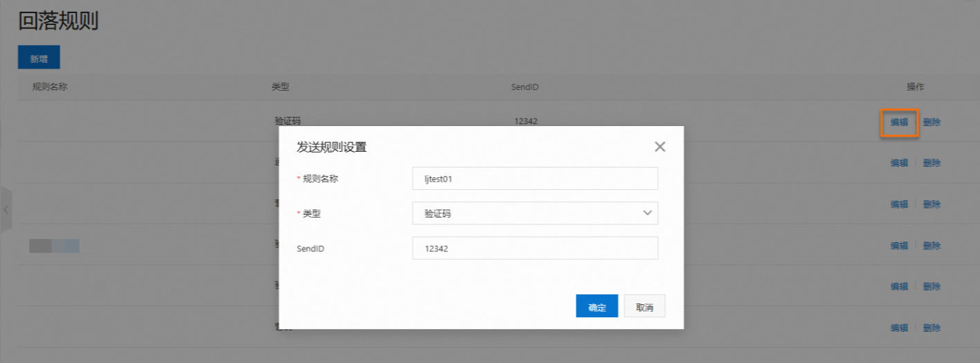
Task: Close the 发送规则设置 dialog with the X icon
Action: point(660,147)
